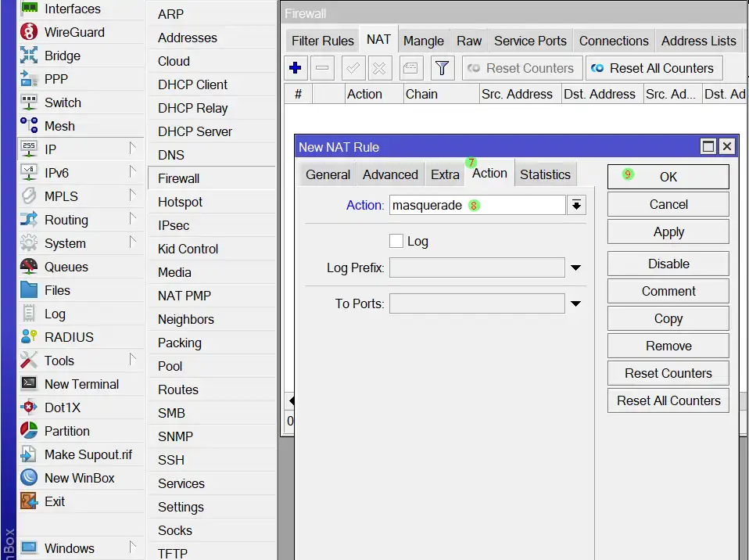The height and width of the screenshot is (560, 749).
Task: Click the Apply button
Action: (668, 232)
